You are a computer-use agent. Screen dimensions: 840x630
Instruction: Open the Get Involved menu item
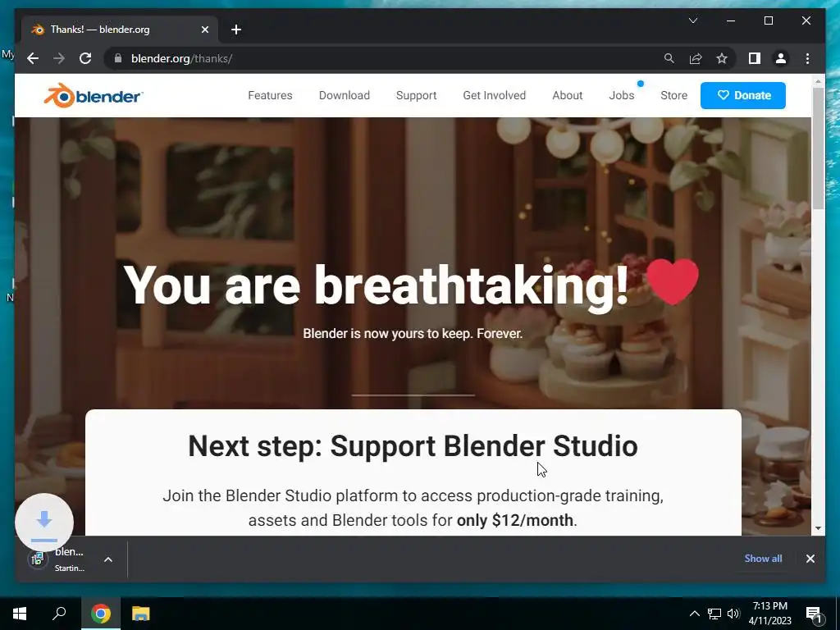495,95
